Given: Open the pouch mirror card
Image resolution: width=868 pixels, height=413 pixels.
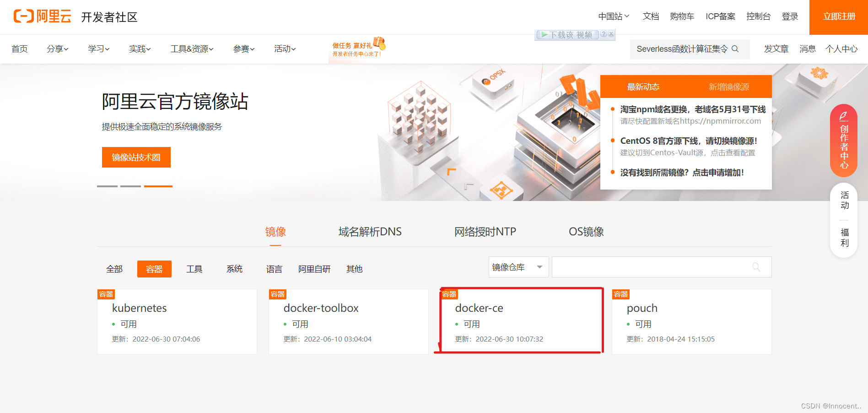Looking at the screenshot, I should [x=692, y=322].
